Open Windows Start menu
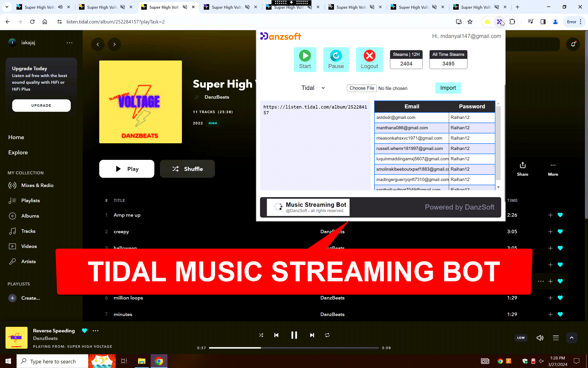This screenshot has width=588, height=368. (x=8, y=361)
